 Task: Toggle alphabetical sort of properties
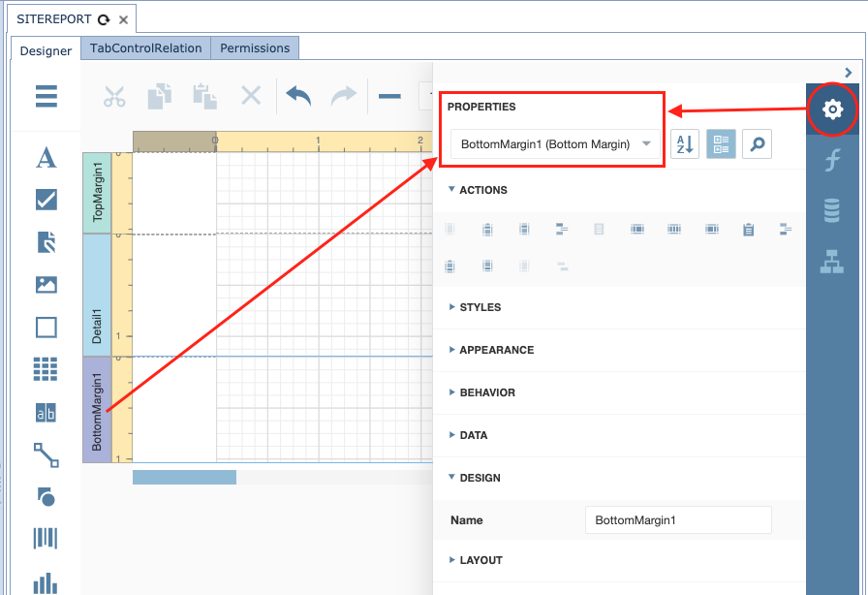(x=685, y=144)
